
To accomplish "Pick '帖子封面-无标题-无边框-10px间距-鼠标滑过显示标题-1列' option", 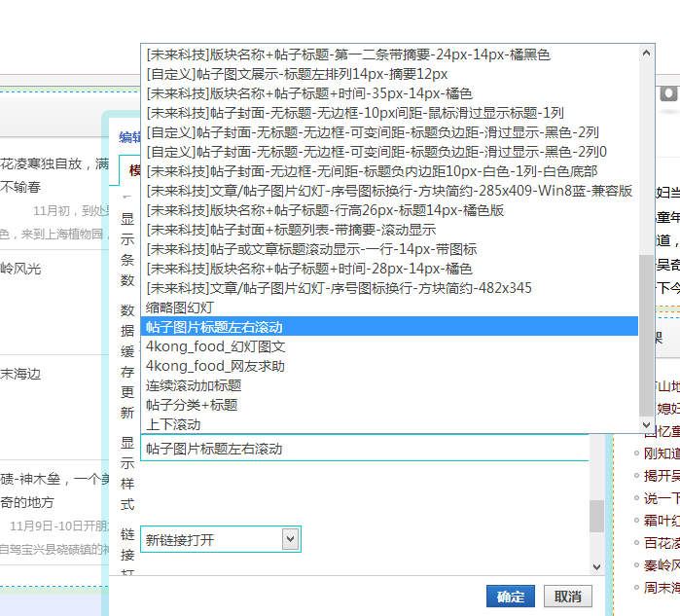I will [x=389, y=113].
